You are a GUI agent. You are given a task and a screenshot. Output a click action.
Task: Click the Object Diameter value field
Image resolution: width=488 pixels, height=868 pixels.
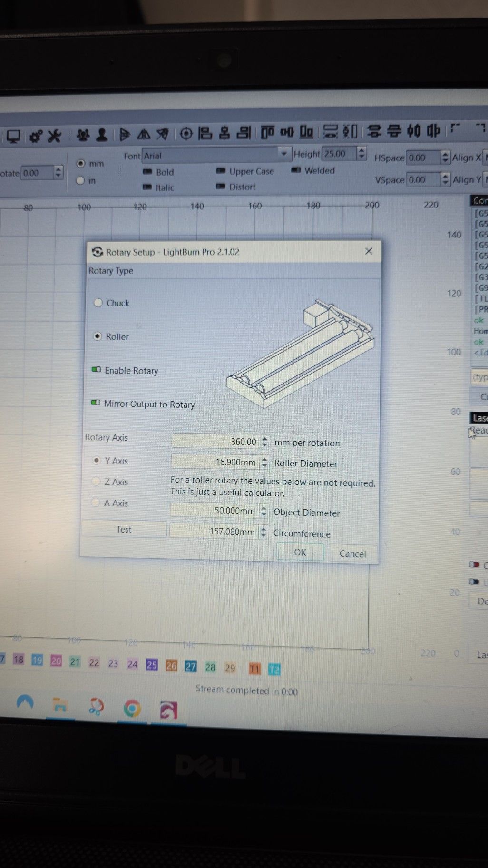click(x=214, y=511)
